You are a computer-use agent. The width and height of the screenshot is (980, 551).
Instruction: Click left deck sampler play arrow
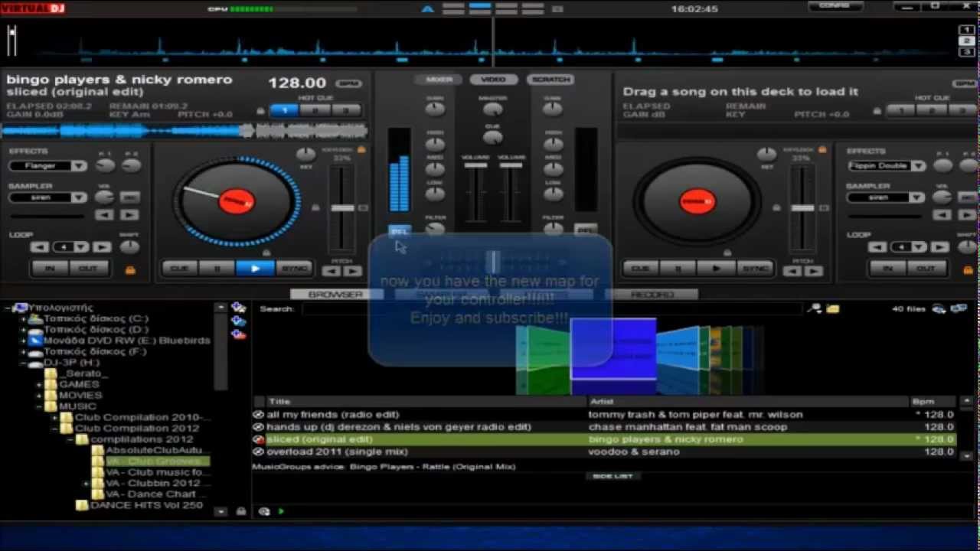click(x=129, y=215)
